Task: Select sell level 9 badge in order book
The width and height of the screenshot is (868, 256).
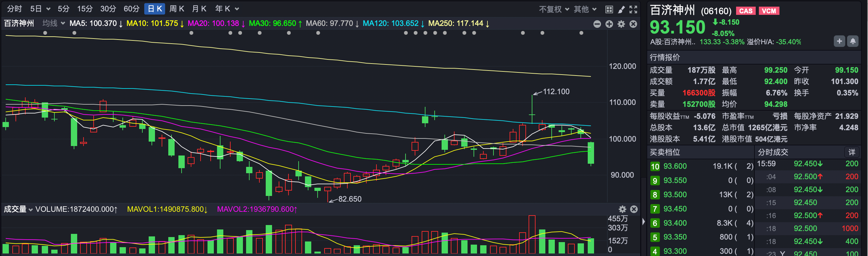Action: [655, 180]
